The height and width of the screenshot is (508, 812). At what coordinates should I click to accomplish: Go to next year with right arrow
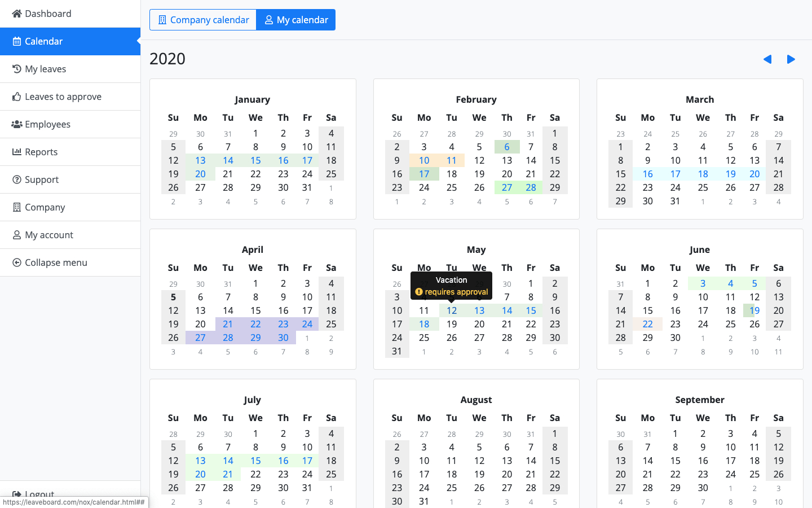(791, 59)
